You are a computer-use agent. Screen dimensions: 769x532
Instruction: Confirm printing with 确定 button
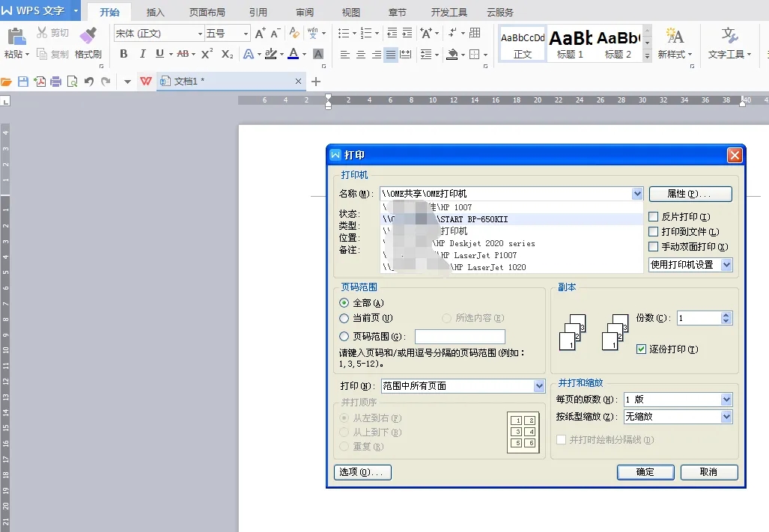coord(645,472)
